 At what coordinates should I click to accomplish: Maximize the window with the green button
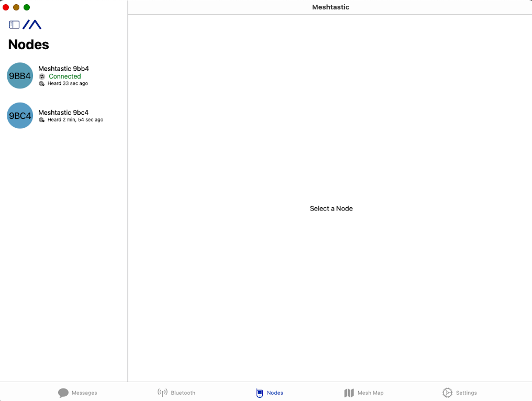(x=27, y=7)
